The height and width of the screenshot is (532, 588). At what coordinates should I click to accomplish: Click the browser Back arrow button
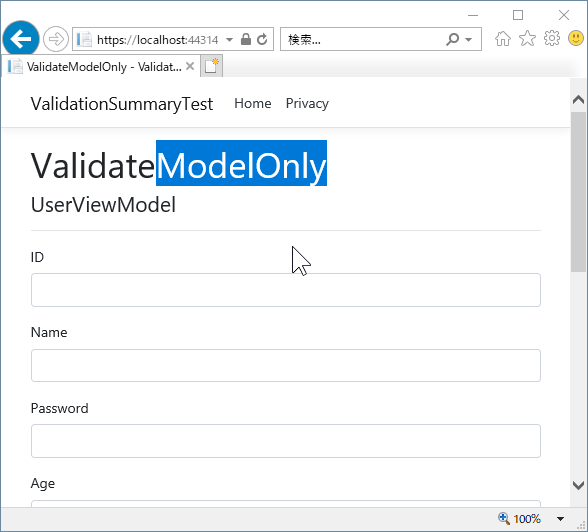[21, 39]
